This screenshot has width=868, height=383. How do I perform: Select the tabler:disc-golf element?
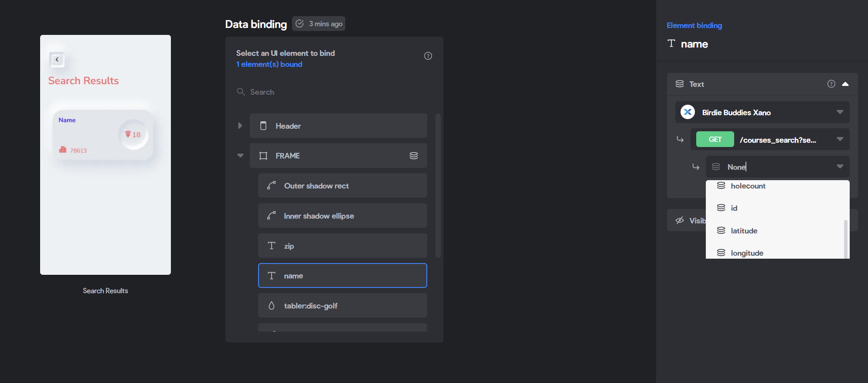click(x=343, y=305)
